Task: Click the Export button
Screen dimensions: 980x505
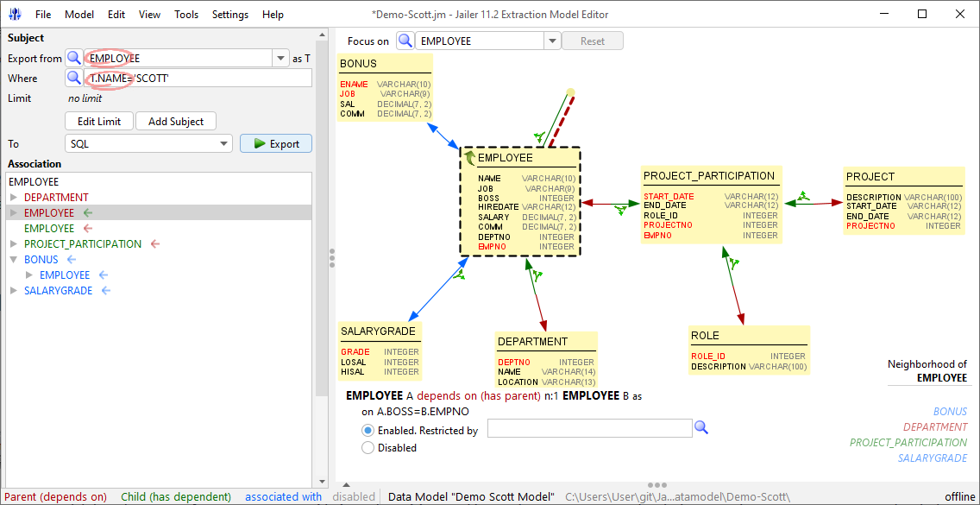Action: pos(276,143)
